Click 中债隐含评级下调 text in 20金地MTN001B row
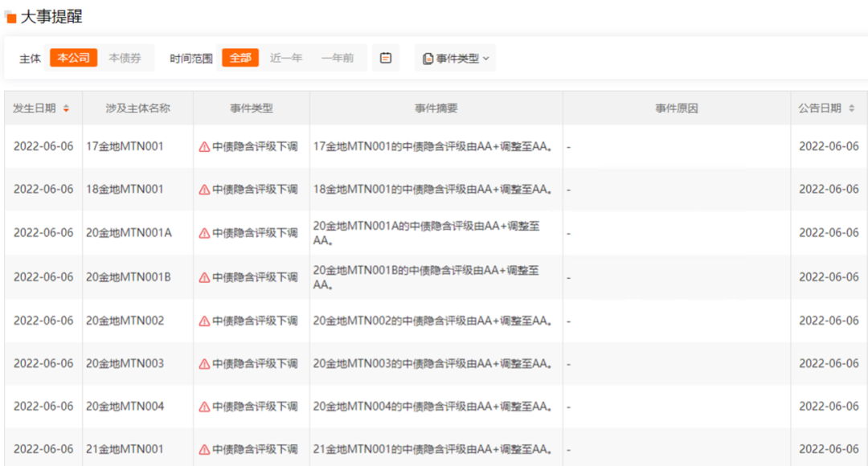 pyautogui.click(x=255, y=277)
